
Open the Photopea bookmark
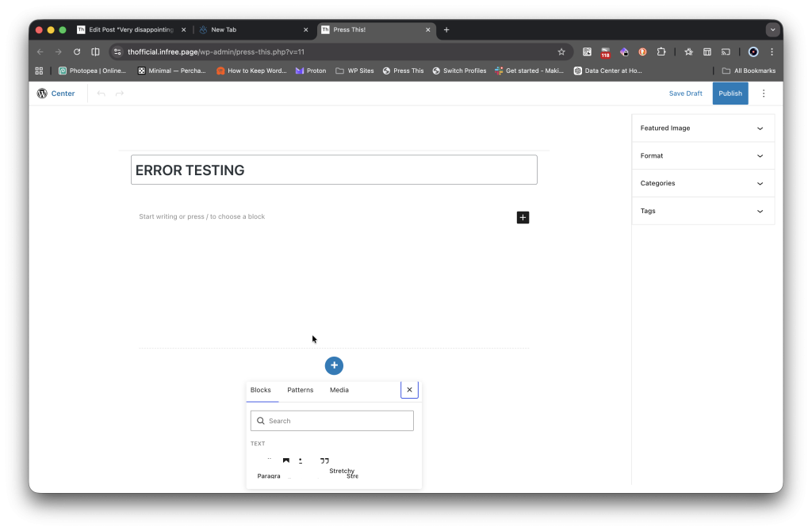92,71
